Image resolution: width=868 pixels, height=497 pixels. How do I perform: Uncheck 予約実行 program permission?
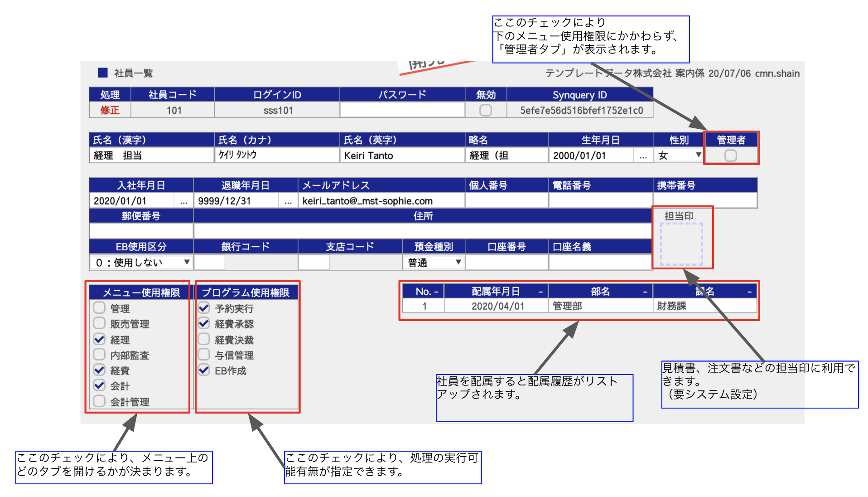[x=204, y=308]
